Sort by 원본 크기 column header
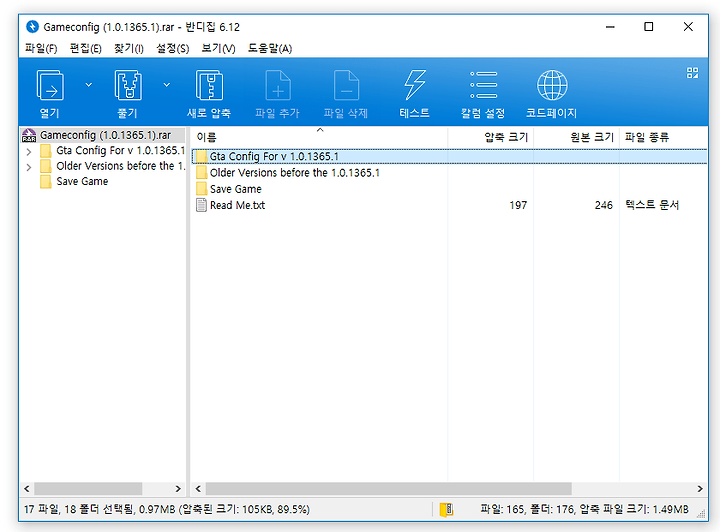This screenshot has height=532, width=720. point(576,137)
